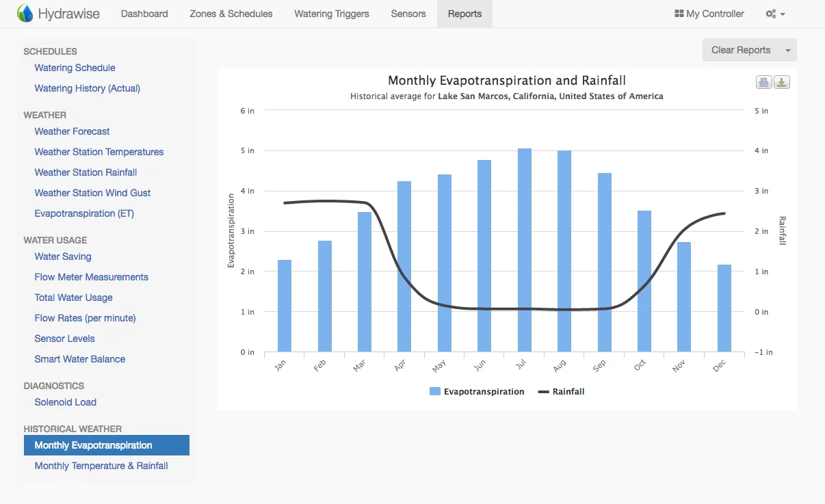Viewport: 825px width, 504px height.
Task: Go to the Watering Triggers tab
Action: [332, 14]
